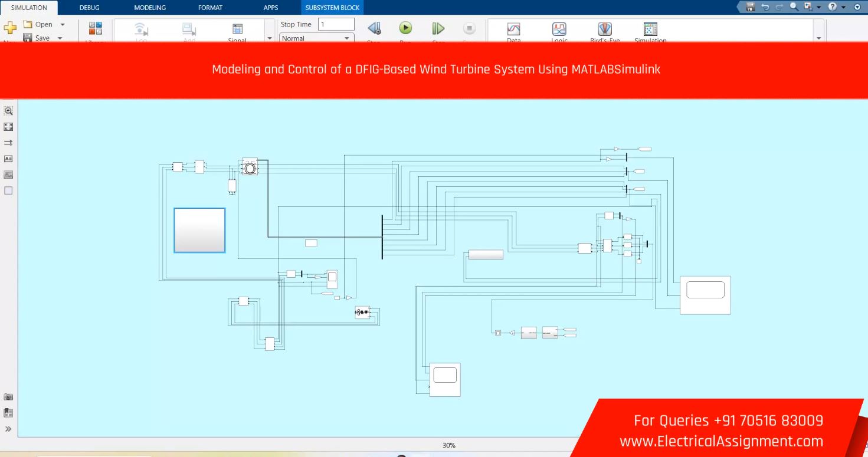Expand the Open file dropdown arrow
The height and width of the screenshot is (457, 868).
(x=63, y=25)
